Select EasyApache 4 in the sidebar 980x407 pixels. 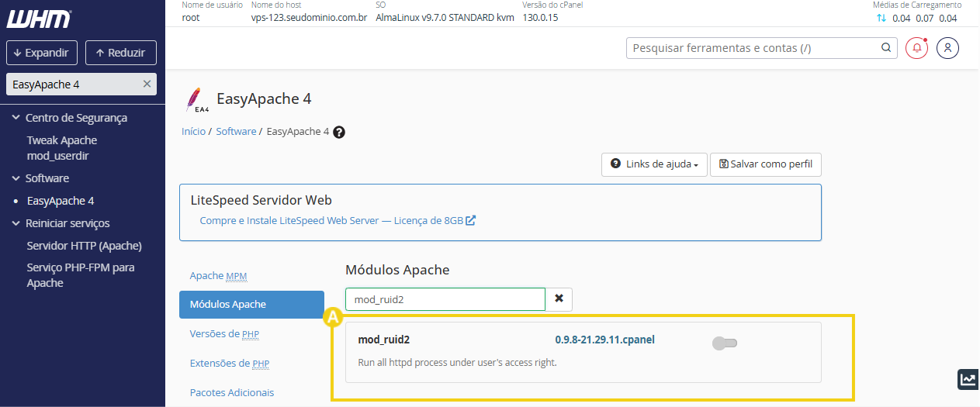coord(61,201)
